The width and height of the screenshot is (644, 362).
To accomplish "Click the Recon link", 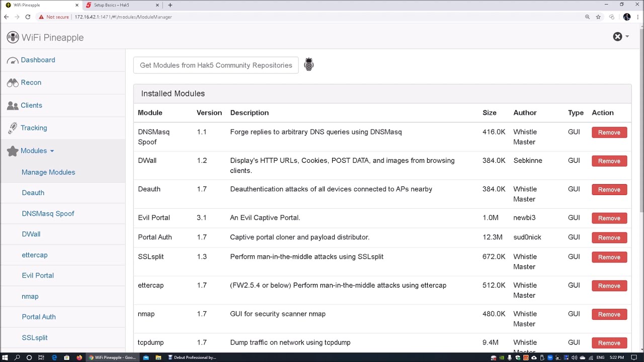I will click(31, 82).
